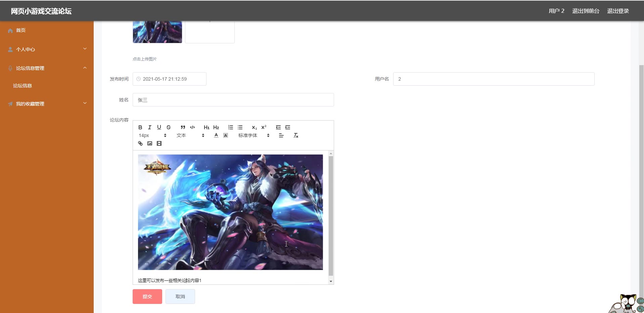Expand 我的收藏管理 sidebar menu
This screenshot has height=313, width=644.
[x=47, y=104]
